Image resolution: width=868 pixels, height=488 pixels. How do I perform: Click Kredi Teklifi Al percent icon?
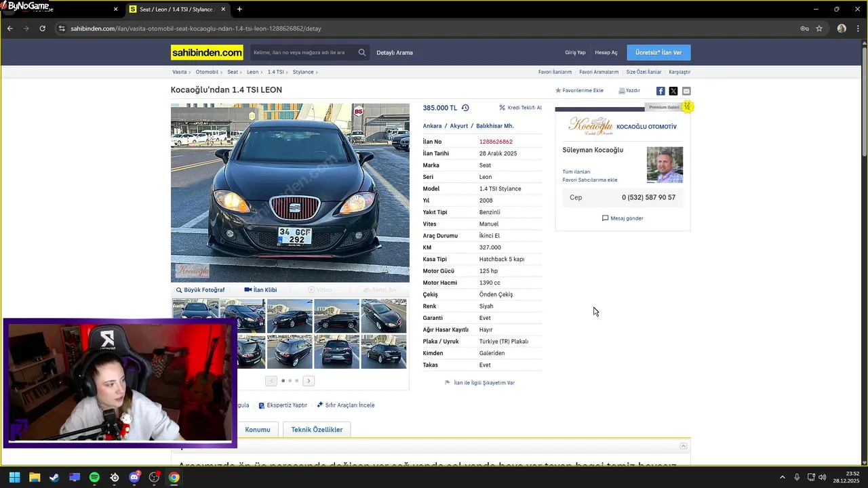(502, 108)
